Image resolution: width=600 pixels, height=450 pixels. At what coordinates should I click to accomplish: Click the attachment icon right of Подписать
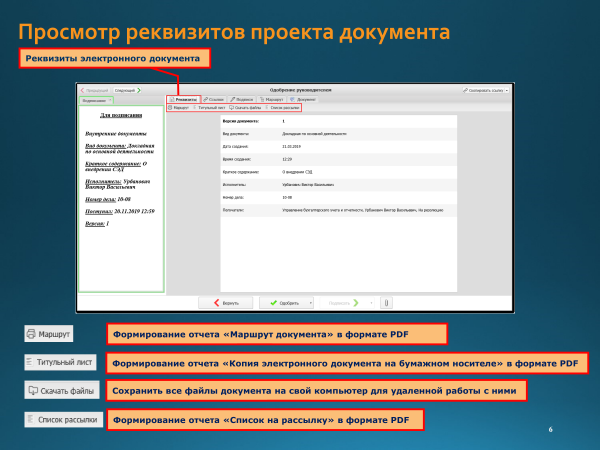click(386, 301)
